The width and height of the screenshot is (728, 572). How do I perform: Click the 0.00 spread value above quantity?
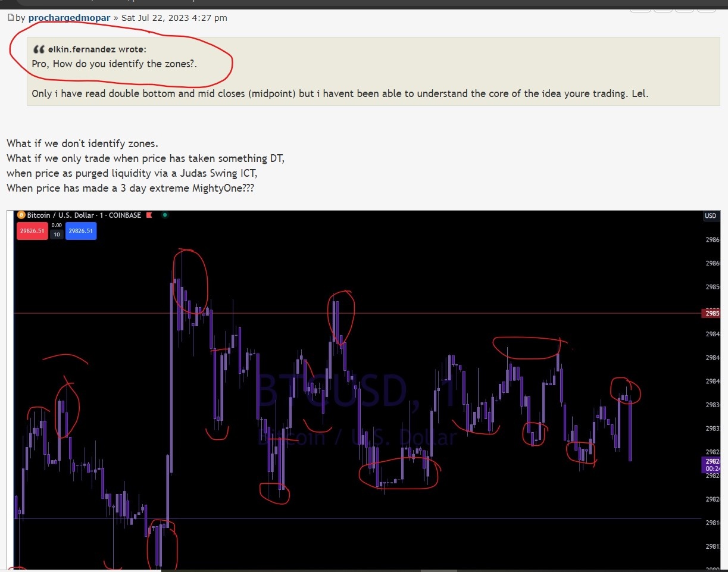click(57, 225)
